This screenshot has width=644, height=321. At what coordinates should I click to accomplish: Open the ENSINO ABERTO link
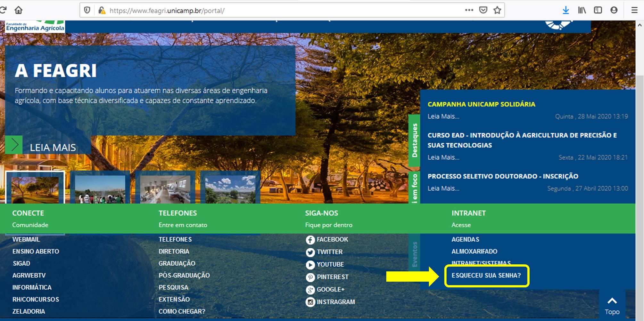coord(36,252)
